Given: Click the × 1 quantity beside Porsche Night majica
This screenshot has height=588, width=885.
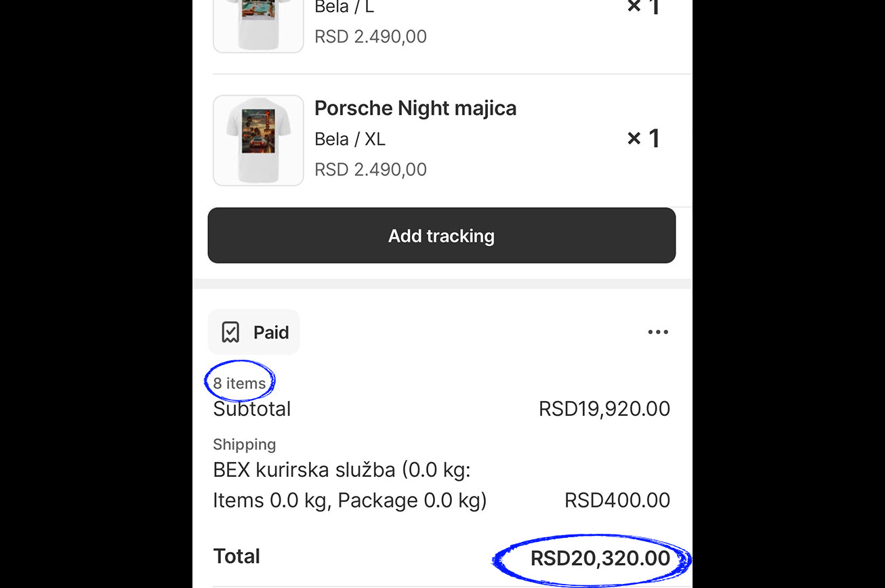Looking at the screenshot, I should (x=642, y=138).
